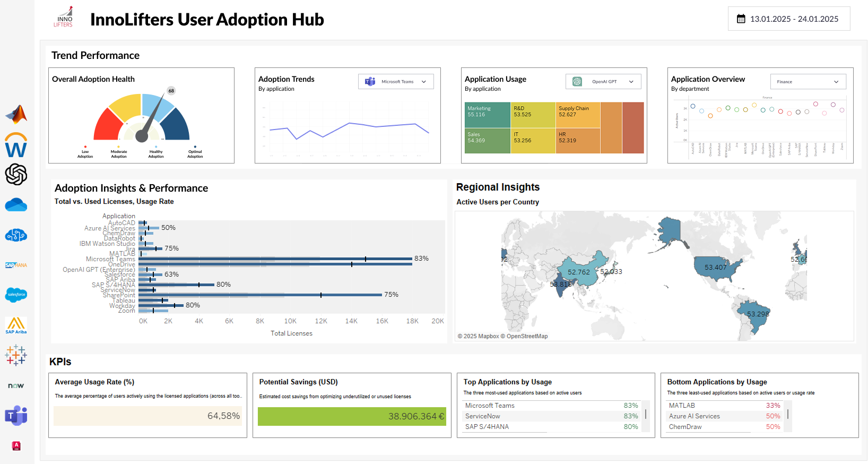Click the OpenStreetMap attribution link

click(x=527, y=336)
